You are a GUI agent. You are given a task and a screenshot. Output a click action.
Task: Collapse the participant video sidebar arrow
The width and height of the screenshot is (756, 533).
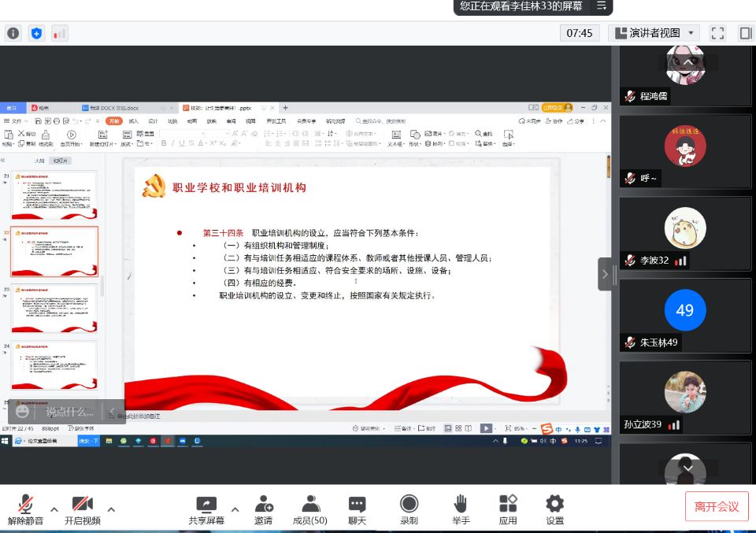click(x=605, y=274)
